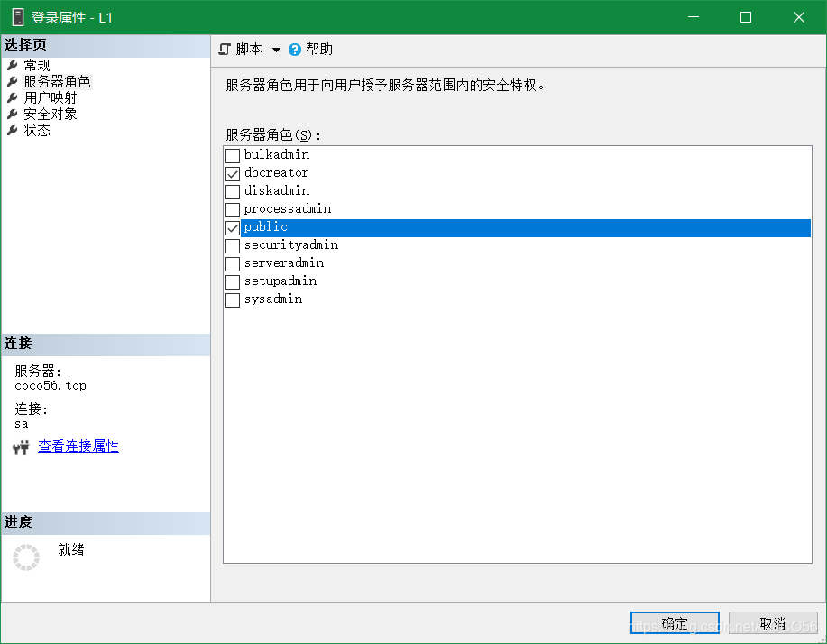Switch to the 用户映射 page
Image resolution: width=827 pixels, height=644 pixels.
click(51, 98)
